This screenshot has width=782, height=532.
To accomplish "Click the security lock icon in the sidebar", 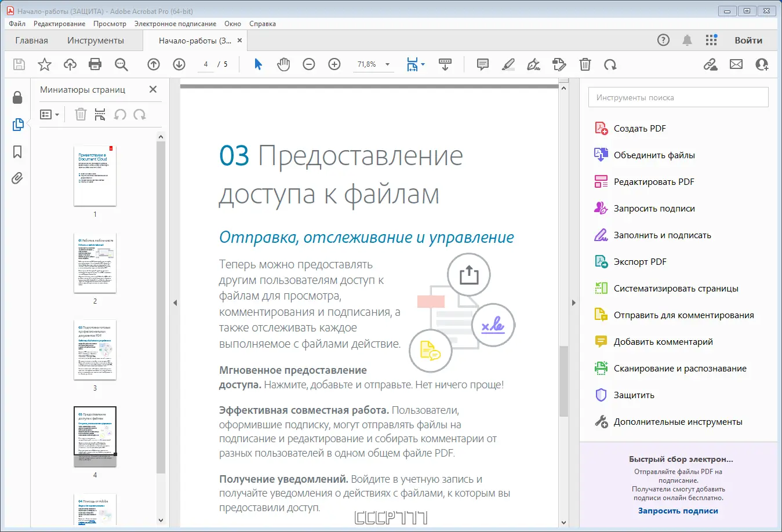I will click(17, 97).
